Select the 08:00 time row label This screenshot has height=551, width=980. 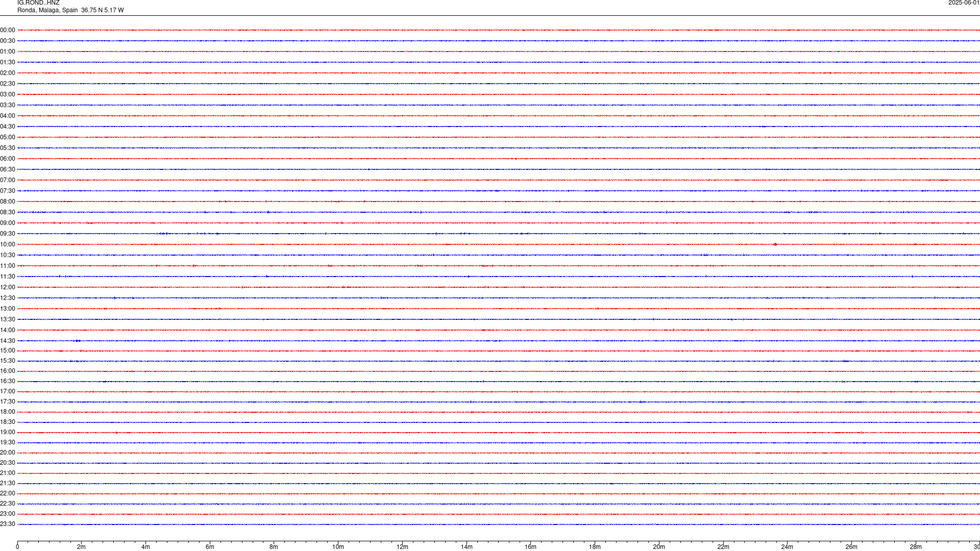(8, 202)
